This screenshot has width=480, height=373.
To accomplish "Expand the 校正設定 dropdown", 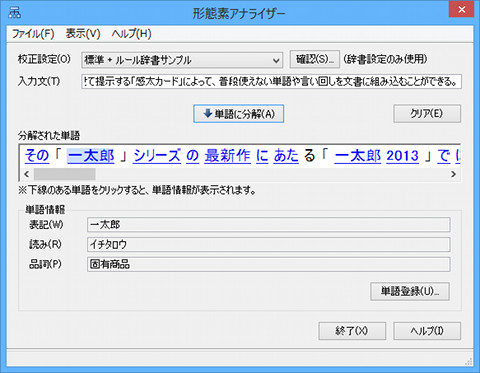I will (x=182, y=60).
